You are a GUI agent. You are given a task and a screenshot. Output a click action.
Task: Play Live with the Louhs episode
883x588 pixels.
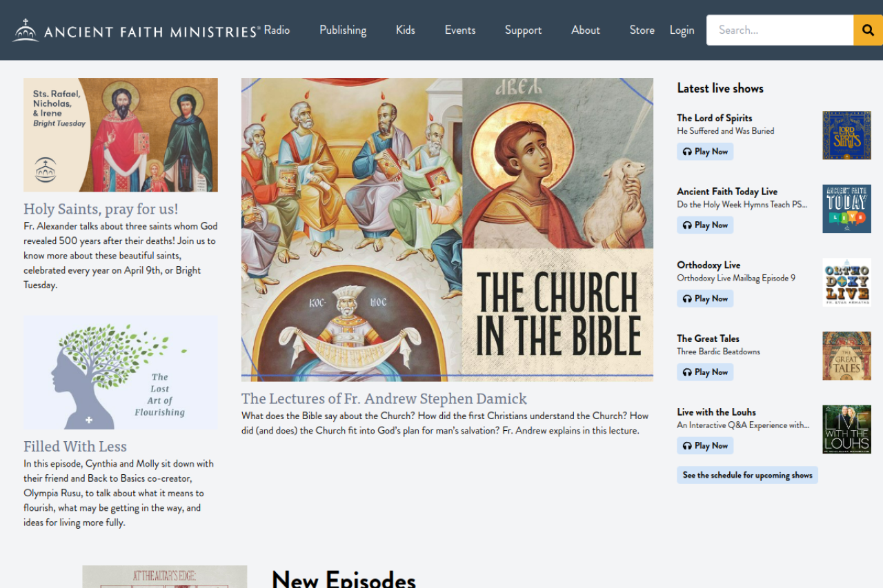pos(704,446)
